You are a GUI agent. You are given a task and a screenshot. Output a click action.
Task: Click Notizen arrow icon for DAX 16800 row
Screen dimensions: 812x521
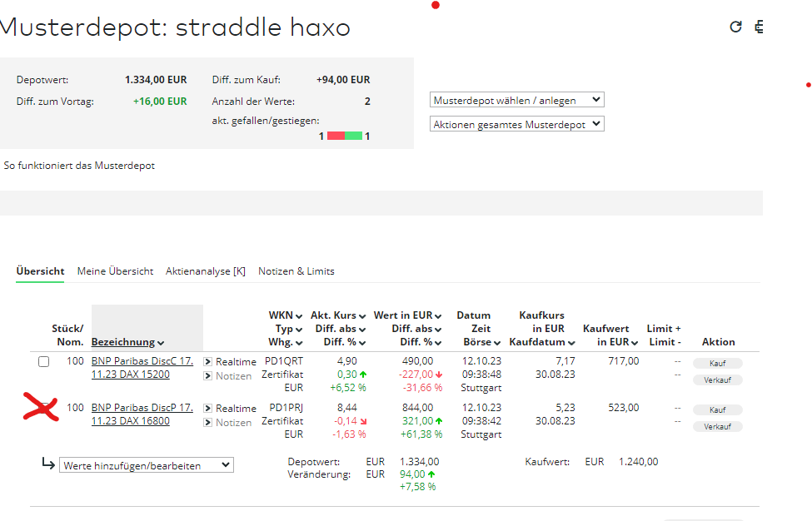[208, 423]
